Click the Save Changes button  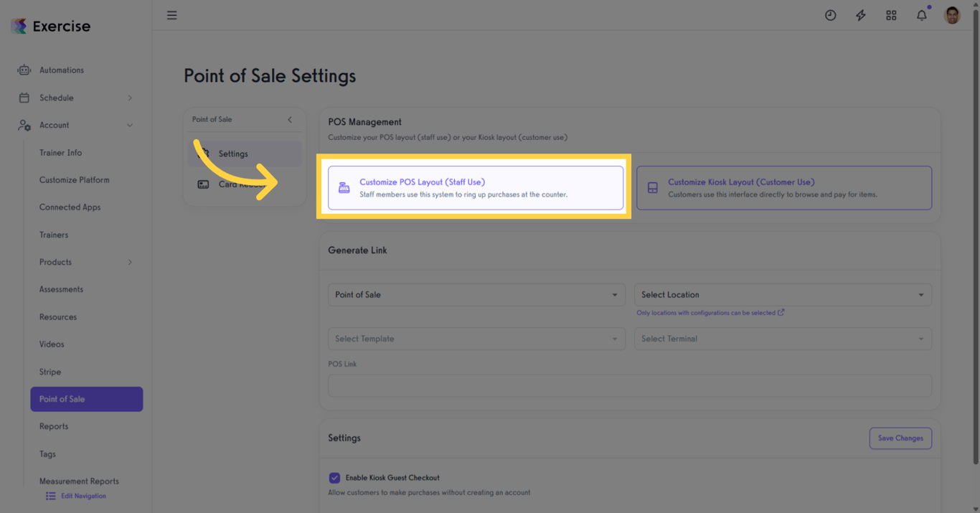[900, 438]
